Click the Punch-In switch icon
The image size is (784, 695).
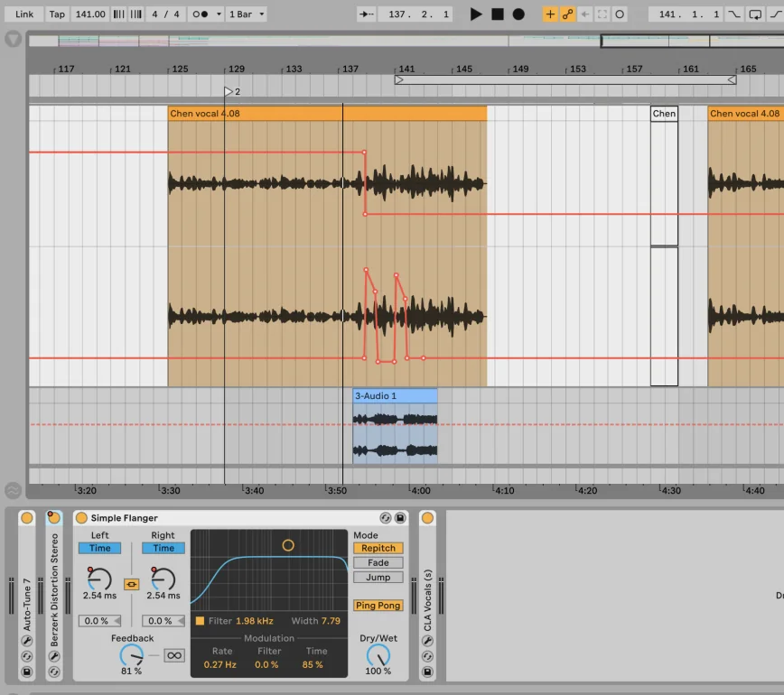tap(733, 14)
